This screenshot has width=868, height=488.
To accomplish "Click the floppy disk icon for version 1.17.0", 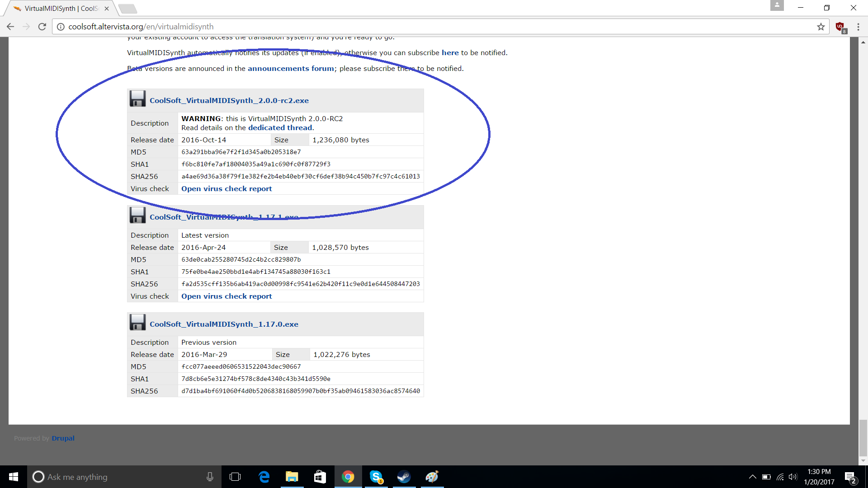I will pyautogui.click(x=137, y=323).
